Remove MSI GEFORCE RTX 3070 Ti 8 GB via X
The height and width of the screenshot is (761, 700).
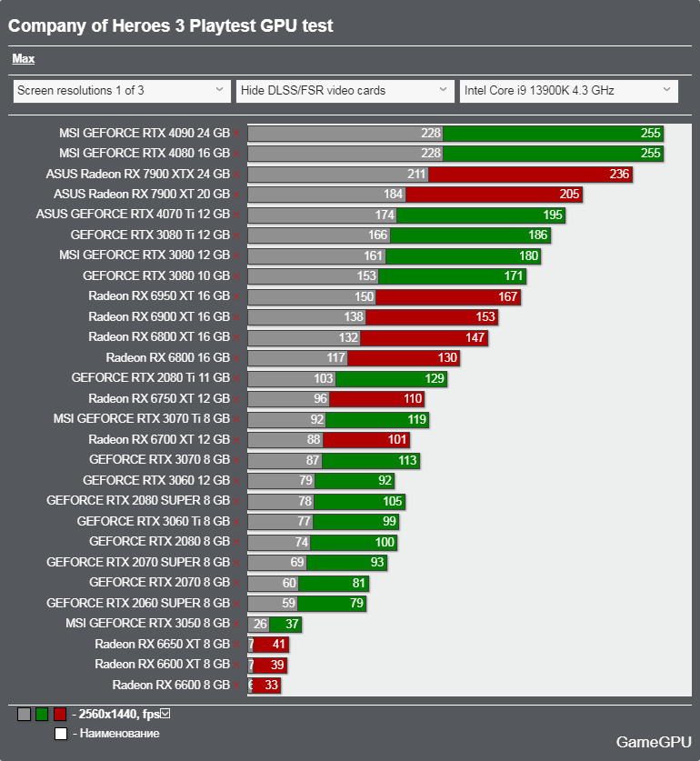coord(236,419)
